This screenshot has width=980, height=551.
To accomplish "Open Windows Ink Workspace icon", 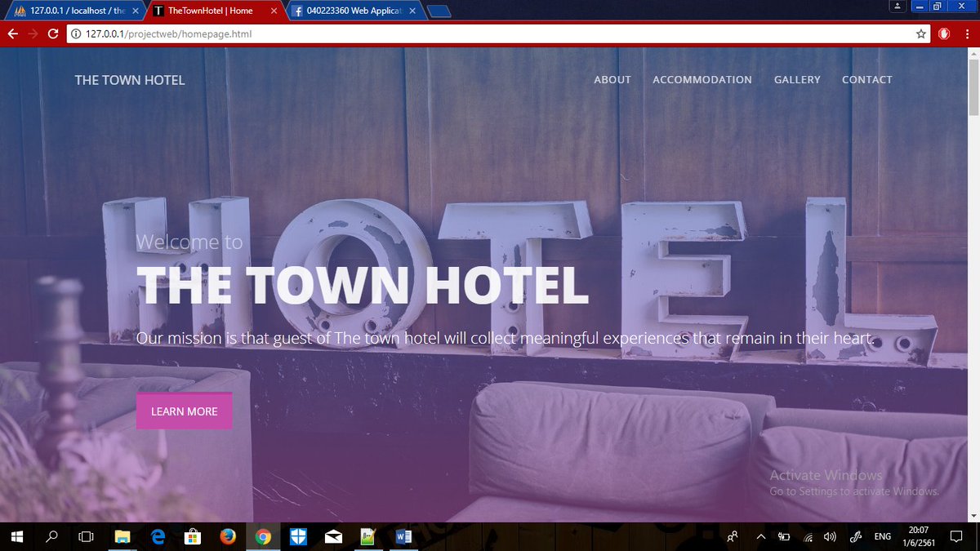I will point(855,536).
